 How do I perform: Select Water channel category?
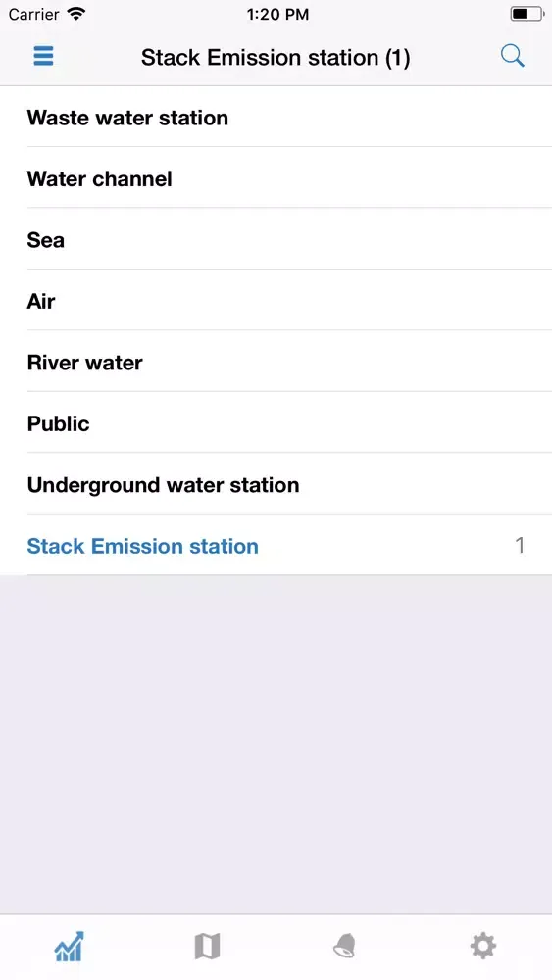pyautogui.click(x=276, y=178)
